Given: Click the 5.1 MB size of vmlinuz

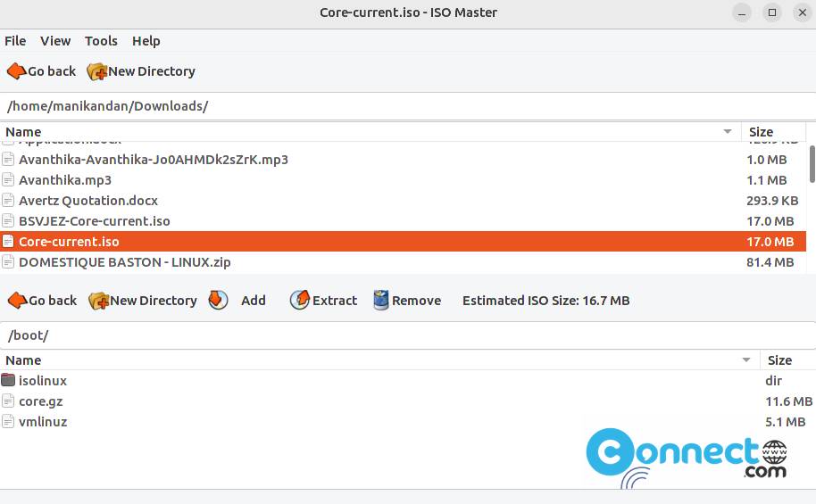Looking at the screenshot, I should (x=786, y=422).
